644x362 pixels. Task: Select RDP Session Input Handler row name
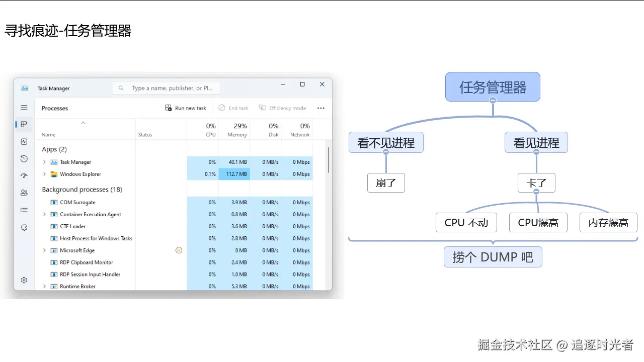point(90,275)
